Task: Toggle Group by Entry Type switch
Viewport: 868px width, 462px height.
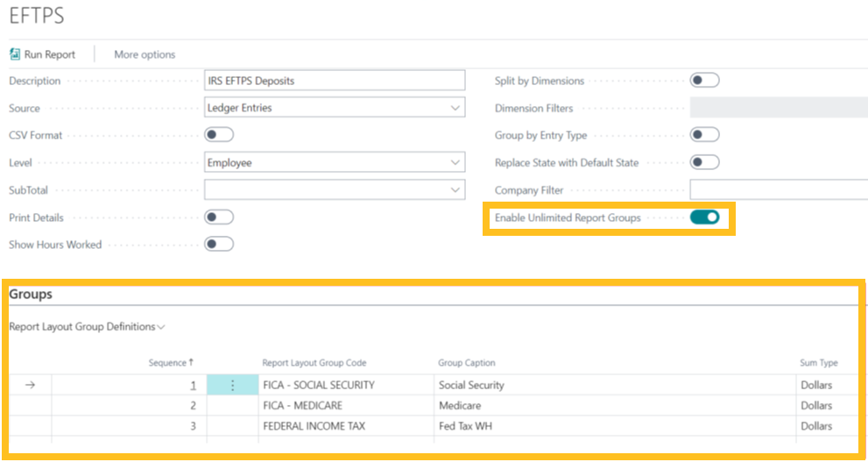Action: [x=704, y=135]
